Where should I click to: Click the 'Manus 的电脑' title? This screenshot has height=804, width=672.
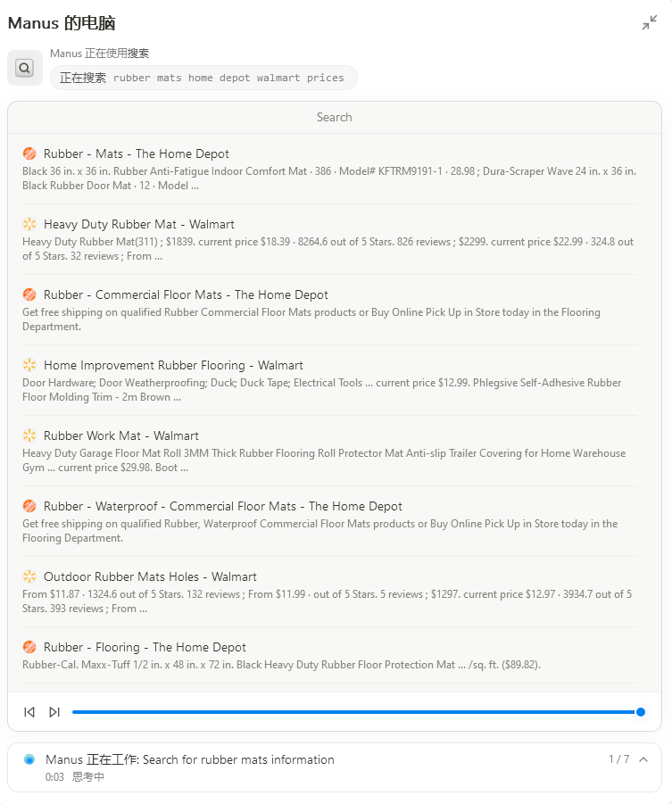click(x=62, y=23)
